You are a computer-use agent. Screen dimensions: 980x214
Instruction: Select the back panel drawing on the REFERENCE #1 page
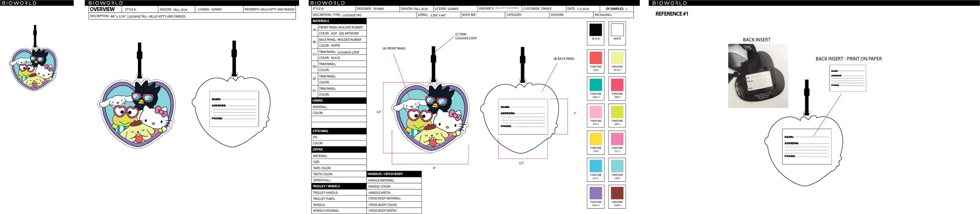(804, 151)
